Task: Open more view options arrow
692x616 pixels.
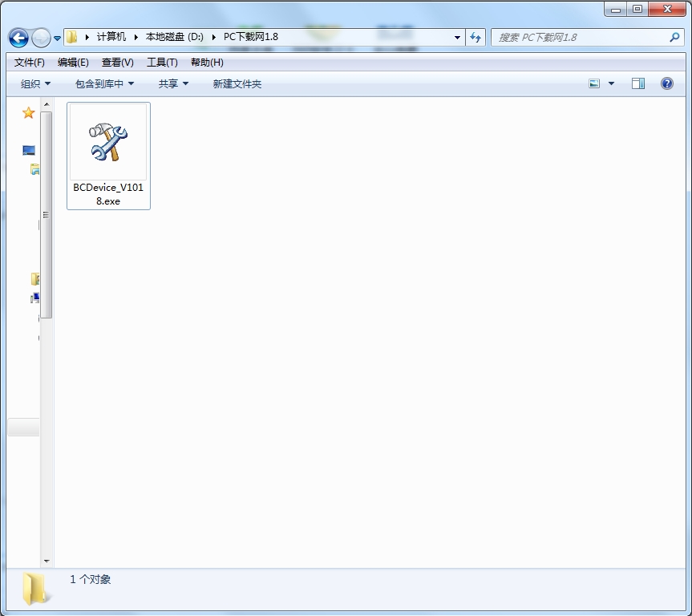Action: (x=611, y=83)
